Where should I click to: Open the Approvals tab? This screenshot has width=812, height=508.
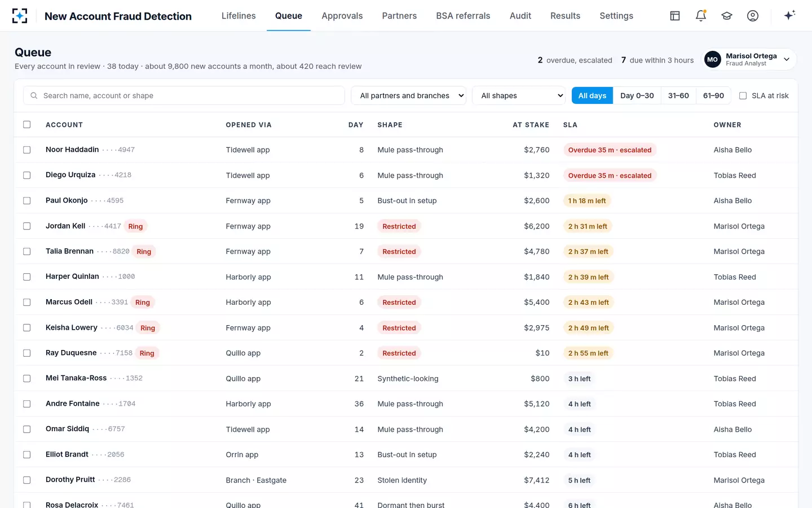[x=342, y=16]
